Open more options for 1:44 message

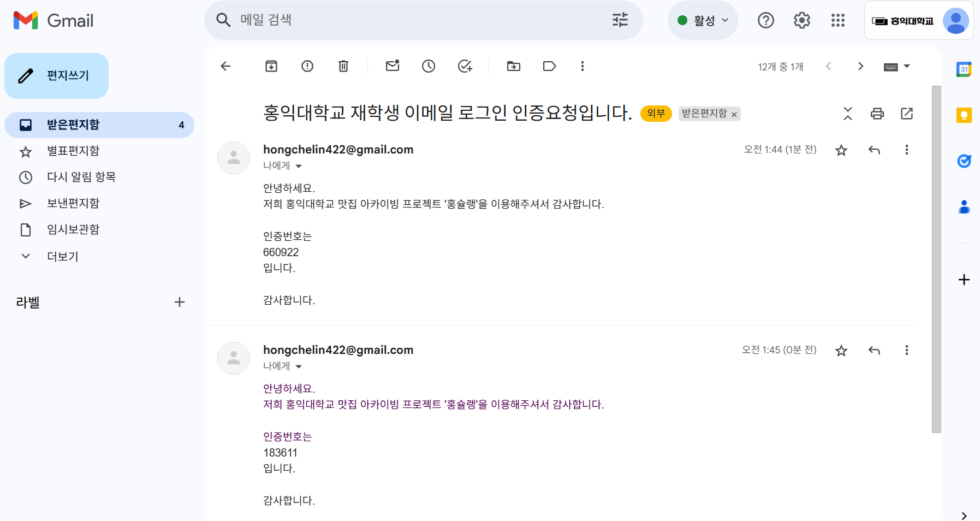coord(907,150)
